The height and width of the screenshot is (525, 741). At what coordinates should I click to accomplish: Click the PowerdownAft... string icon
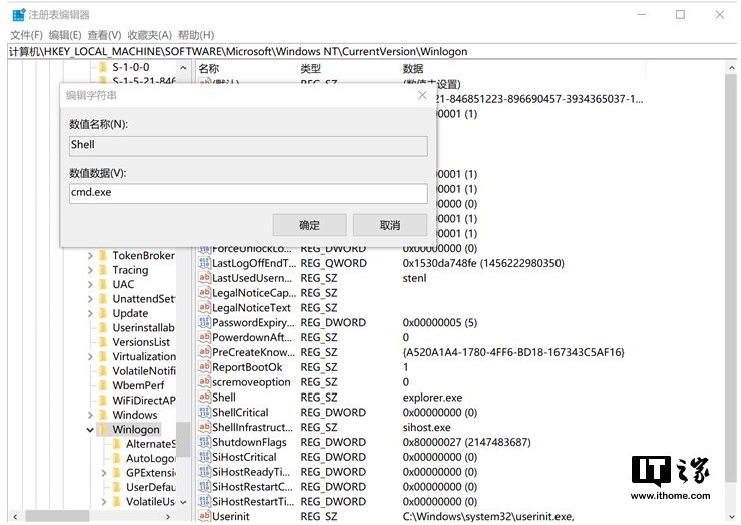(x=204, y=337)
